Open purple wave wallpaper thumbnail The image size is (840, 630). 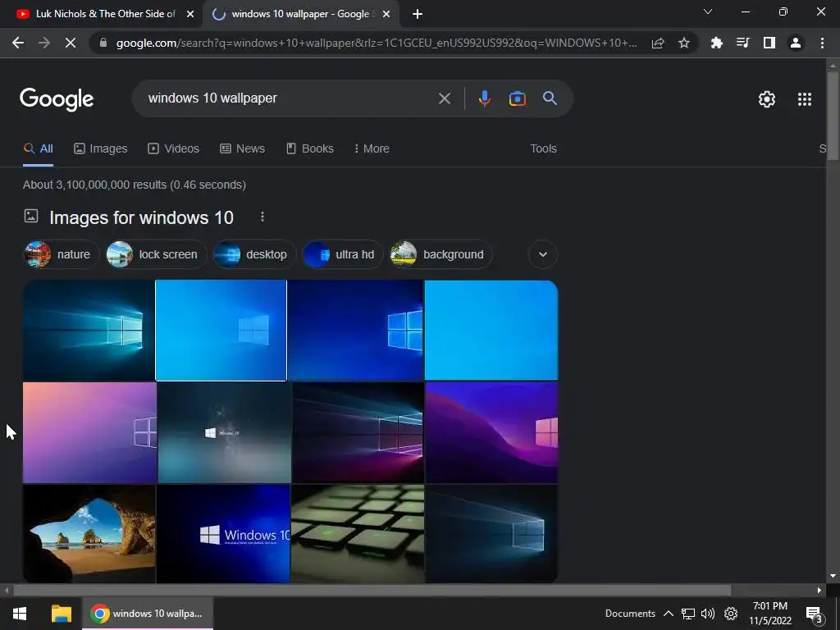click(x=492, y=432)
